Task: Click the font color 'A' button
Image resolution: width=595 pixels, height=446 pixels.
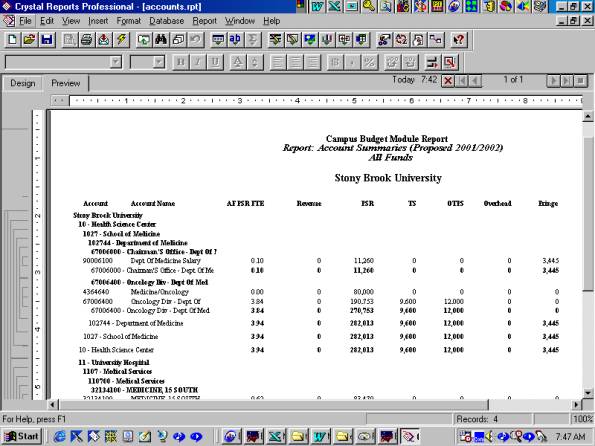Action: pyautogui.click(x=238, y=62)
